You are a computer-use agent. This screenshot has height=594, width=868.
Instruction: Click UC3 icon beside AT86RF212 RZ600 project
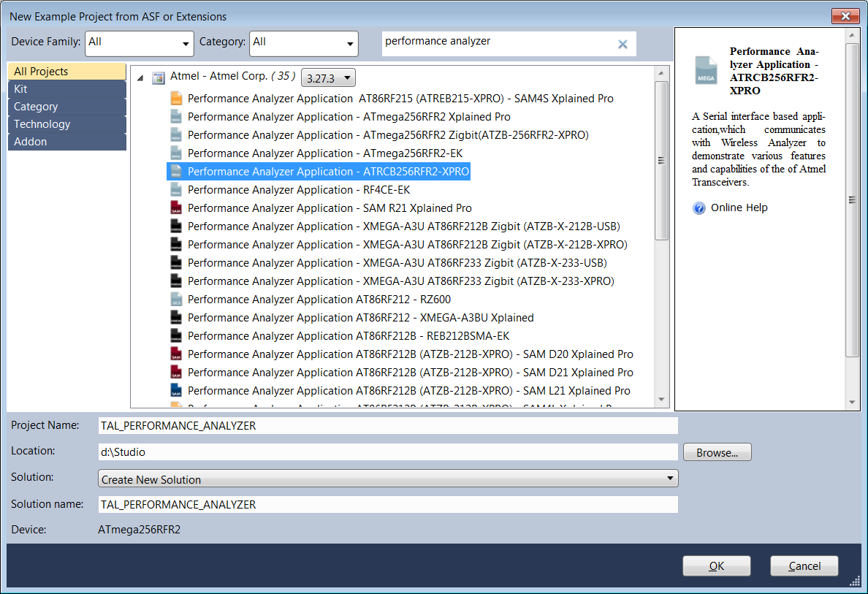pos(176,300)
